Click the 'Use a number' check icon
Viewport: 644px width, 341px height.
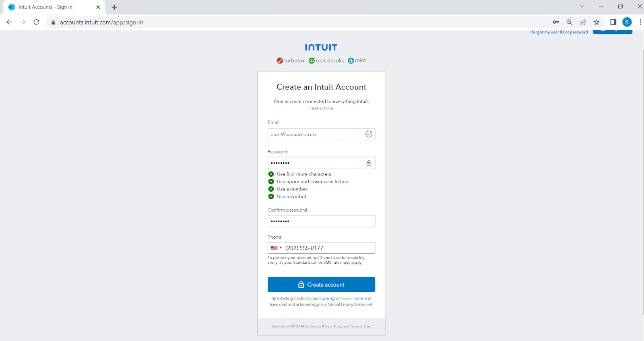pos(271,189)
